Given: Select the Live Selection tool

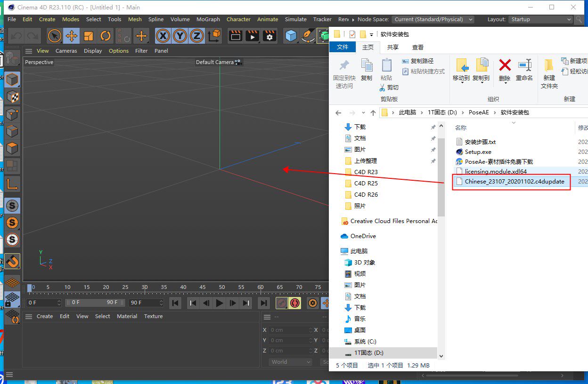Looking at the screenshot, I should click(55, 36).
